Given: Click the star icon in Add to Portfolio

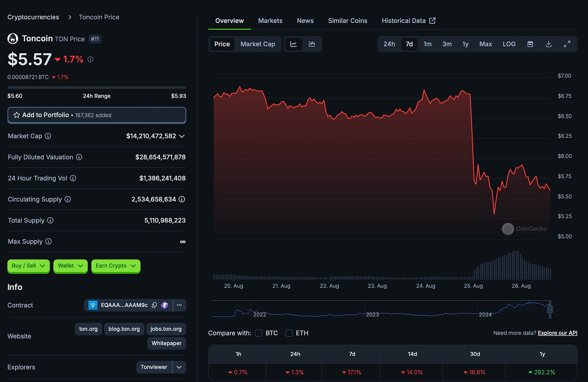Looking at the screenshot, I should point(17,115).
